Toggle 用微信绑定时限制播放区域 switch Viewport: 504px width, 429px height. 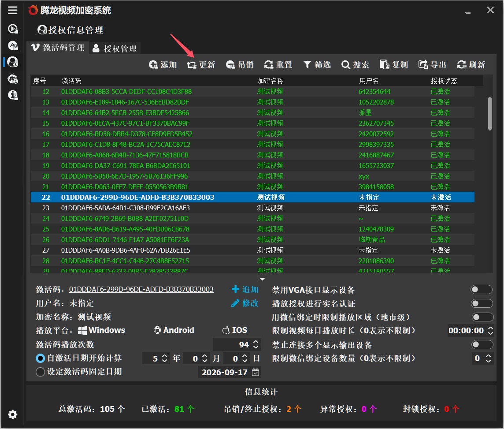482,317
